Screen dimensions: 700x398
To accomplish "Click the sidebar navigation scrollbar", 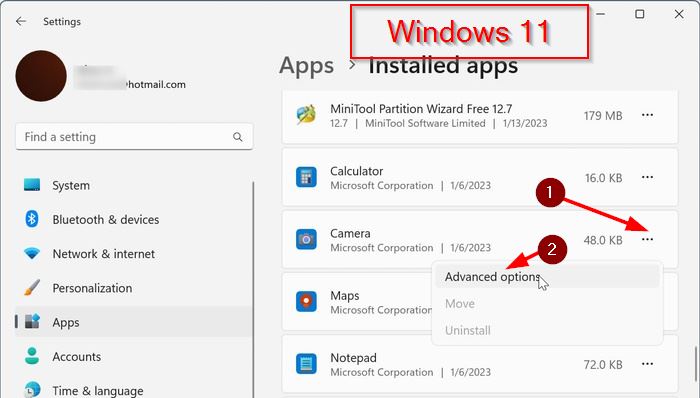I will [x=253, y=289].
